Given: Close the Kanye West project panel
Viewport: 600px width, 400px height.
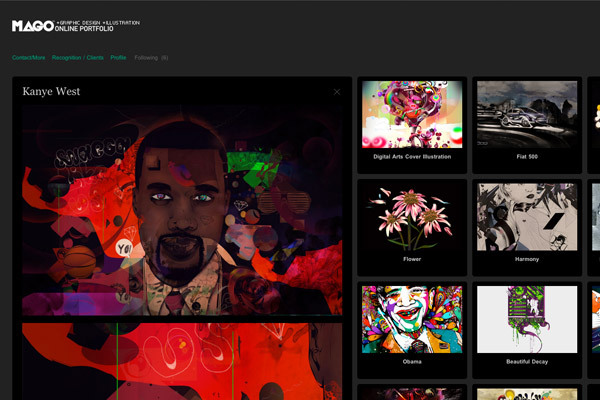Looking at the screenshot, I should [337, 92].
